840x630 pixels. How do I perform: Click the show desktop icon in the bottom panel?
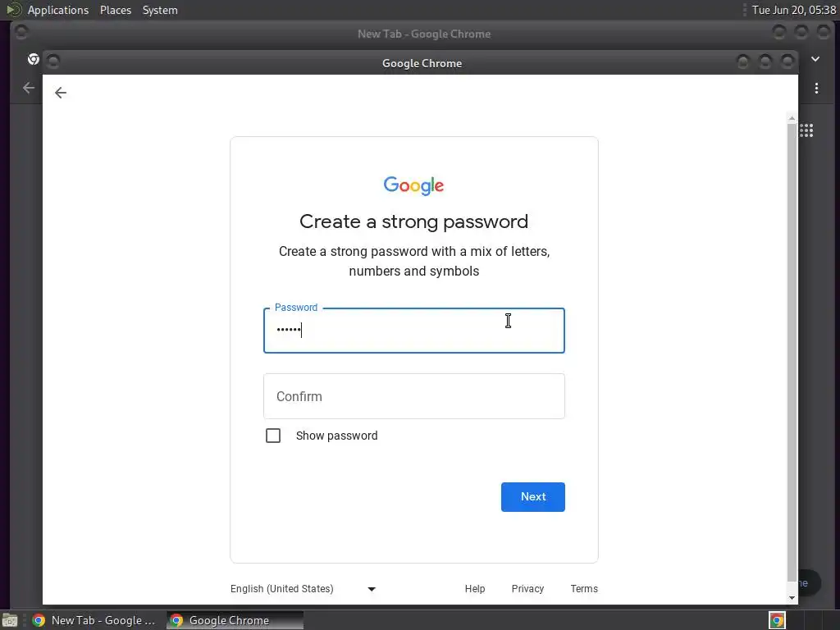10,620
